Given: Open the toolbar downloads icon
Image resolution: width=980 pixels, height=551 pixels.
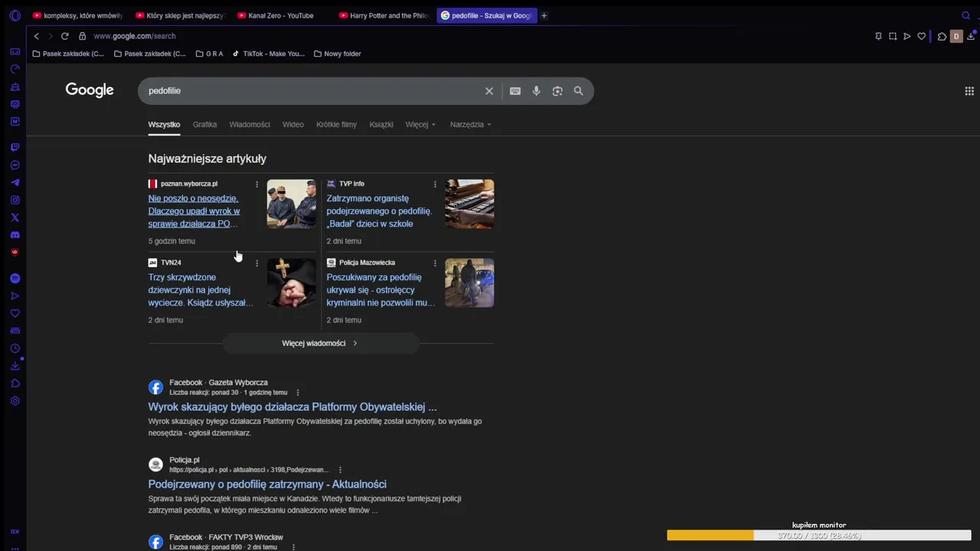Looking at the screenshot, I should 970,36.
